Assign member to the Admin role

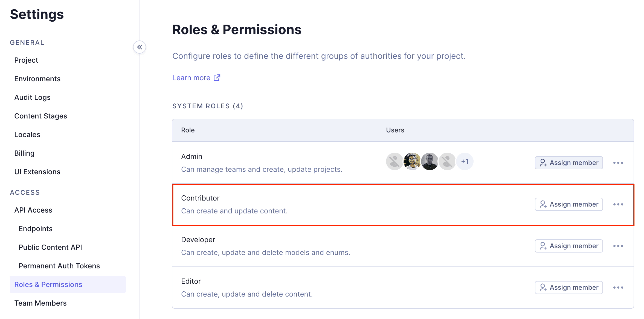(569, 163)
